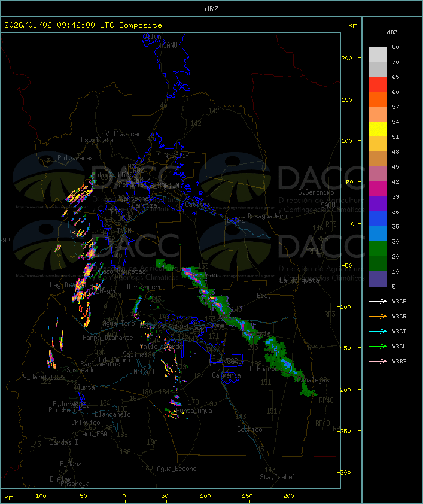
Task: Pick the dusty pink 42-45 dBZ swatch
Action: coord(378,174)
